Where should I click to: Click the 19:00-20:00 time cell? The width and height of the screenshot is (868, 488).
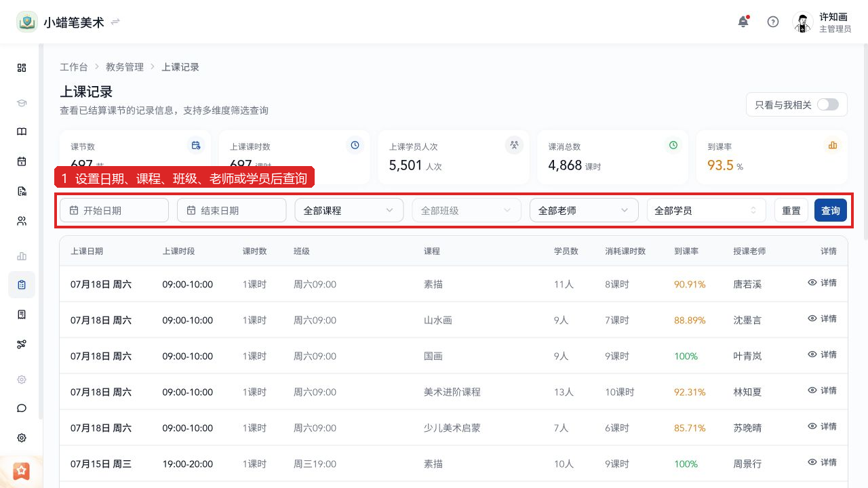[x=188, y=464]
